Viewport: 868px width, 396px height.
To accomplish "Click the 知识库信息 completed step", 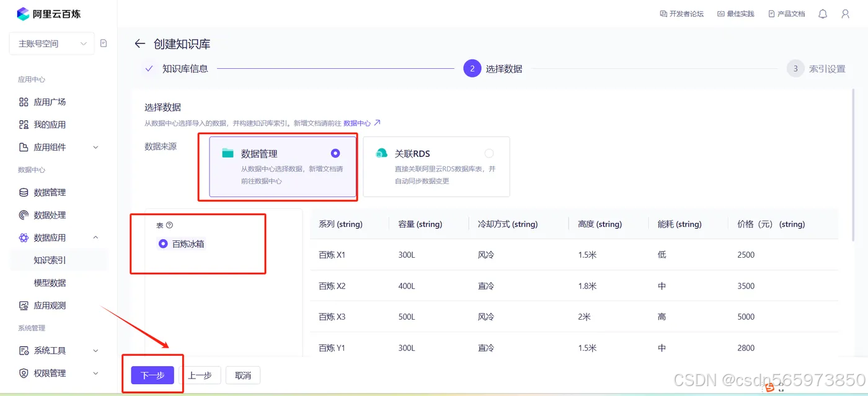I will click(176, 69).
